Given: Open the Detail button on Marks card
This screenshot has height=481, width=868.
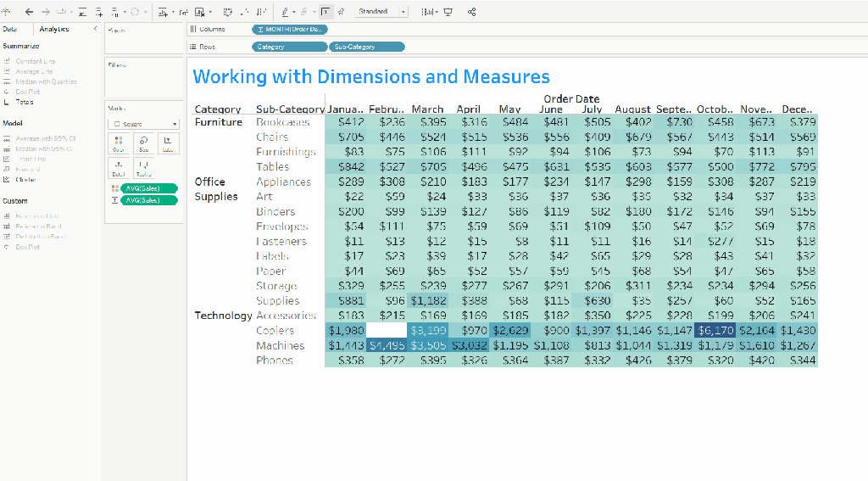Looking at the screenshot, I should (x=118, y=167).
